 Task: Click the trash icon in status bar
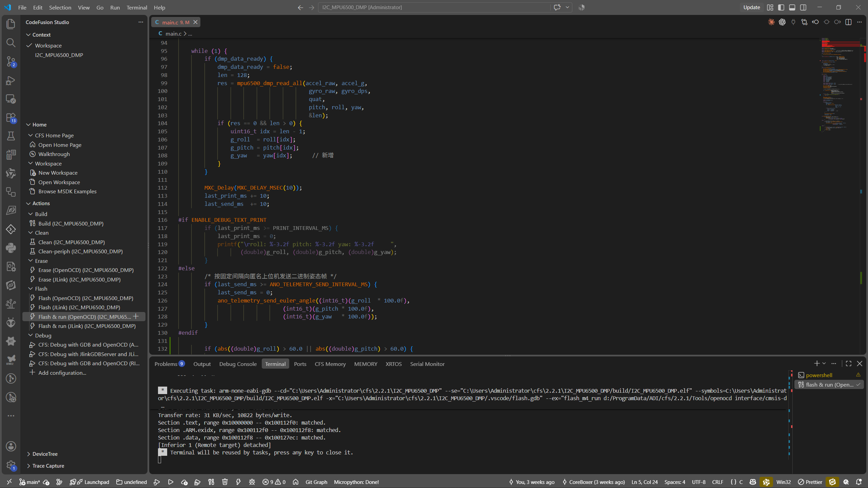225,482
